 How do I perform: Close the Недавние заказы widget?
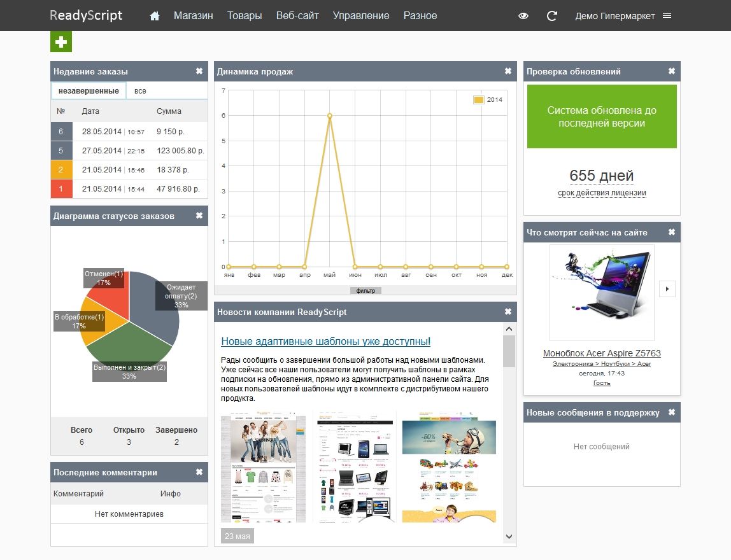199,71
